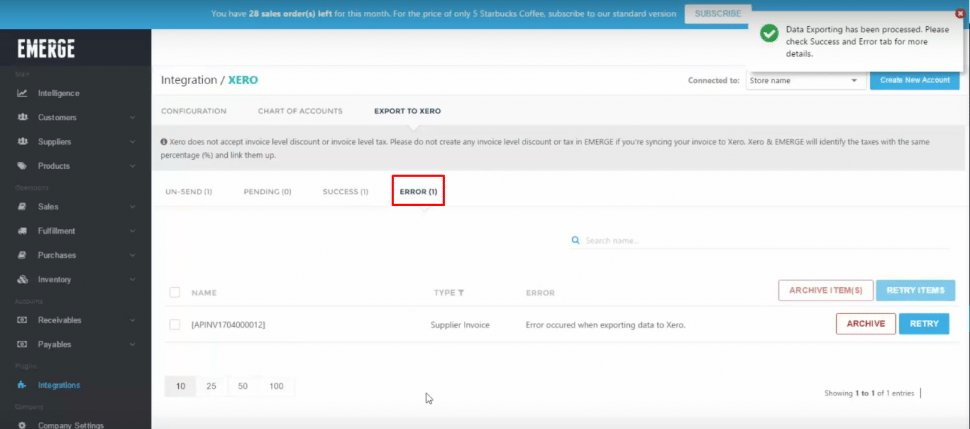Click the XERO breadcrumb link
Screen dimensions: 970x429
pyautogui.click(x=243, y=80)
